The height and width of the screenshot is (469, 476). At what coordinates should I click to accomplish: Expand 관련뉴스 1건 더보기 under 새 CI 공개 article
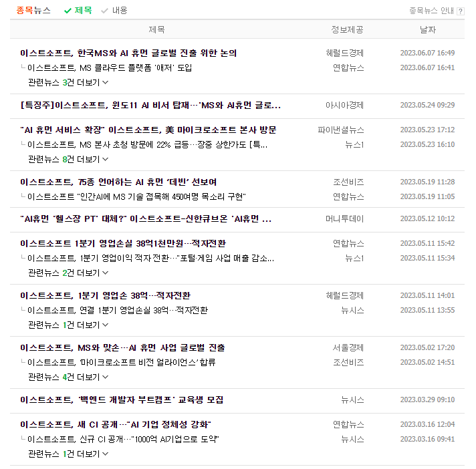pyautogui.click(x=68, y=454)
